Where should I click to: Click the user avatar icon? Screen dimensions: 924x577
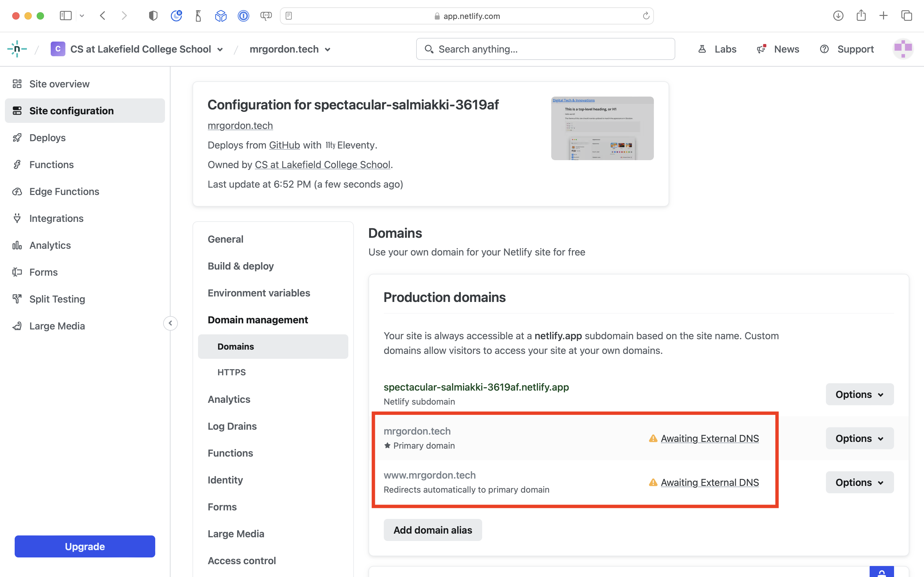pyautogui.click(x=903, y=49)
